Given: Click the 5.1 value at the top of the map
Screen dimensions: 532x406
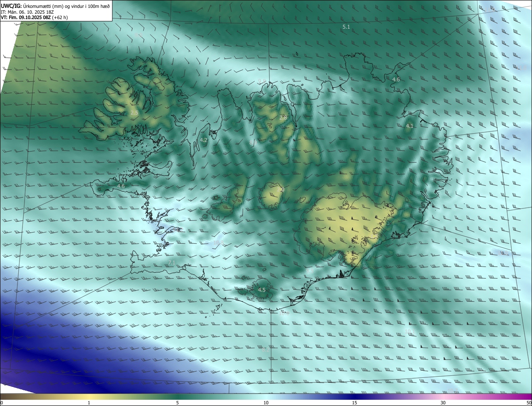Looking at the screenshot, I should tap(346, 27).
